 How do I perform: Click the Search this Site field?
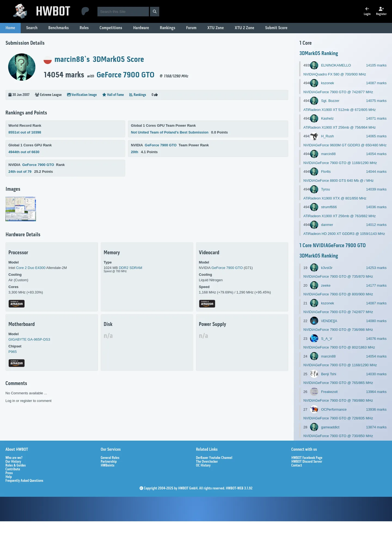[123, 11]
